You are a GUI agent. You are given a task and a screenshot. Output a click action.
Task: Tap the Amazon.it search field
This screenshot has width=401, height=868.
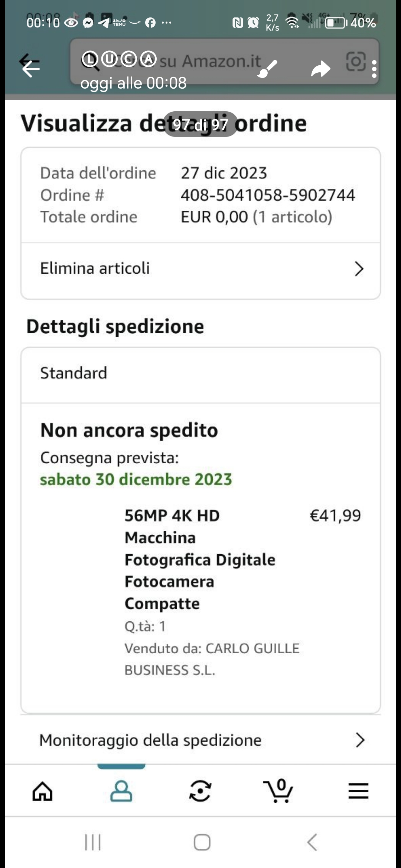[208, 61]
